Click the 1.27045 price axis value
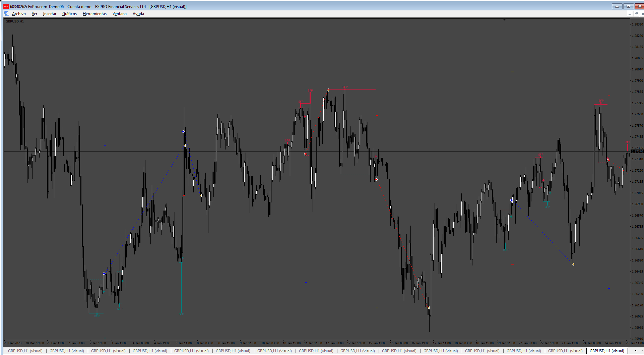Viewport: 644px width, 355px height. click(637, 193)
